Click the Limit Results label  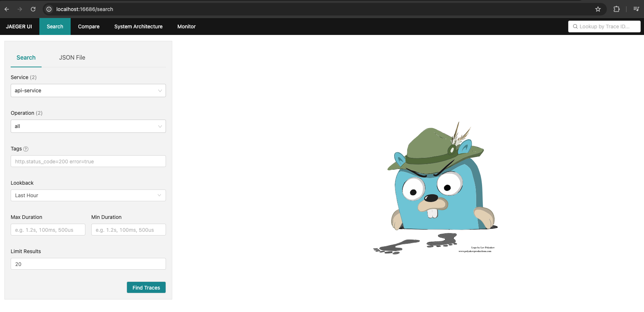point(26,251)
